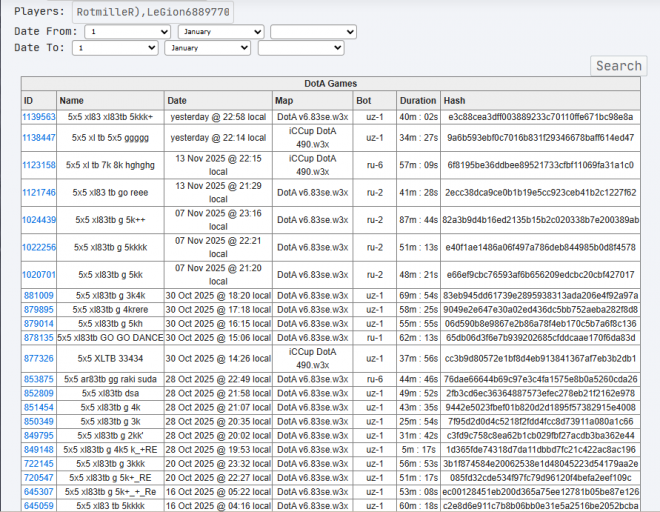
Task: Open game ID 849148 link
Action: click(39, 450)
